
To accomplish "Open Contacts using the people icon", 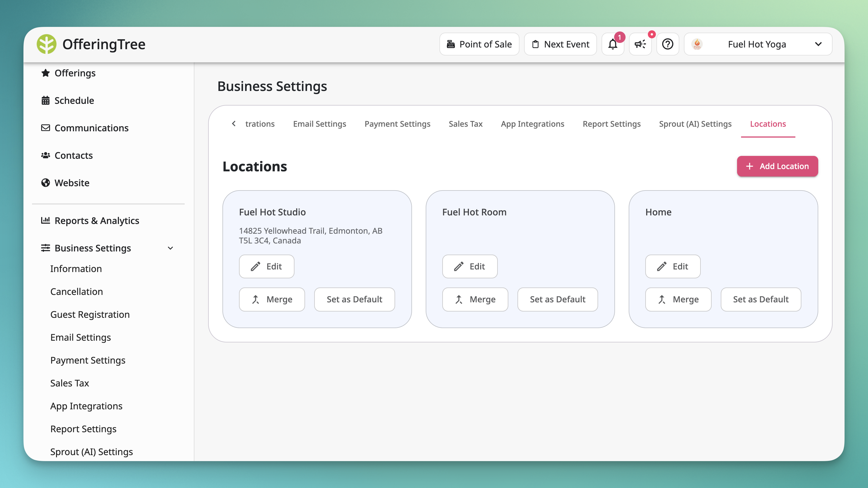I will coord(46,155).
